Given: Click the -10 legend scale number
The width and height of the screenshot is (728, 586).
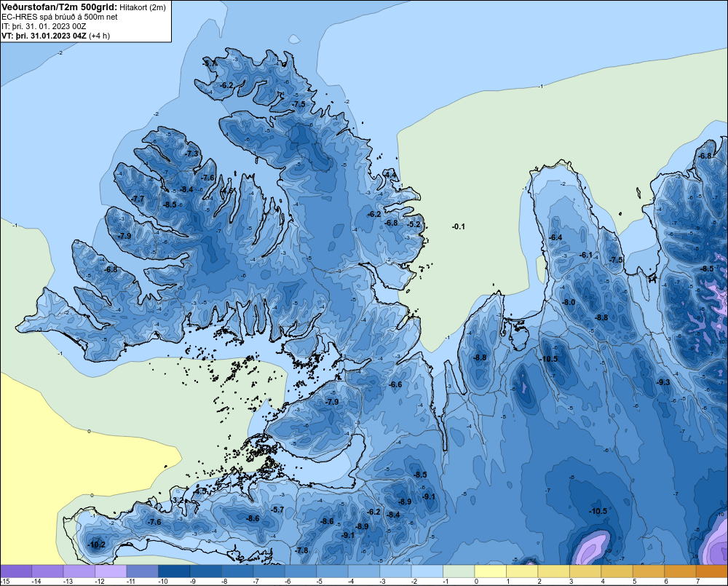Looking at the screenshot, I should pyautogui.click(x=162, y=582).
